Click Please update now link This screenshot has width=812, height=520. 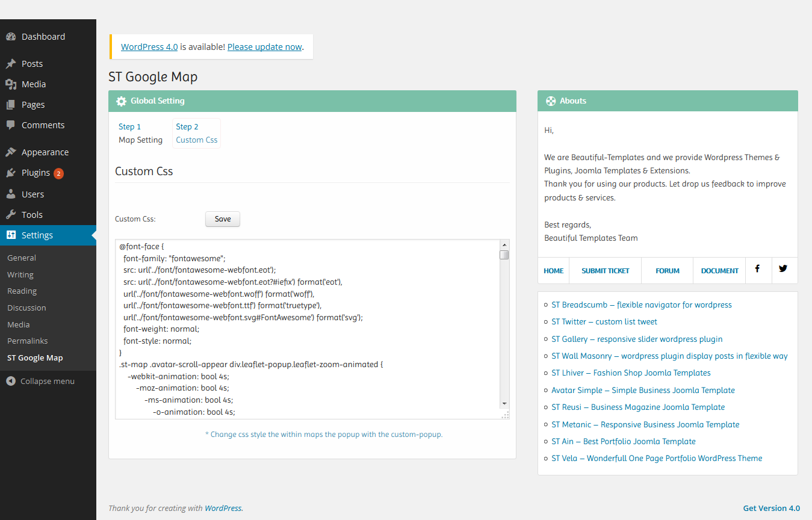(265, 47)
